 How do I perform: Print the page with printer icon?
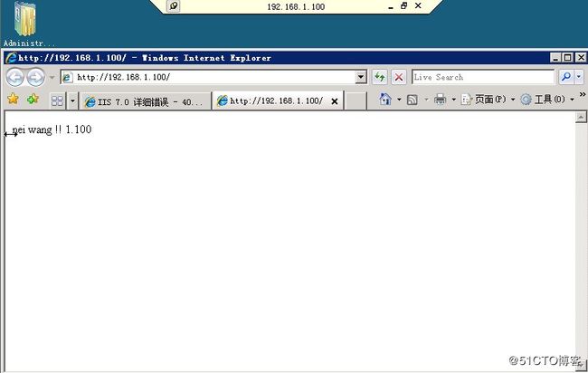click(440, 100)
